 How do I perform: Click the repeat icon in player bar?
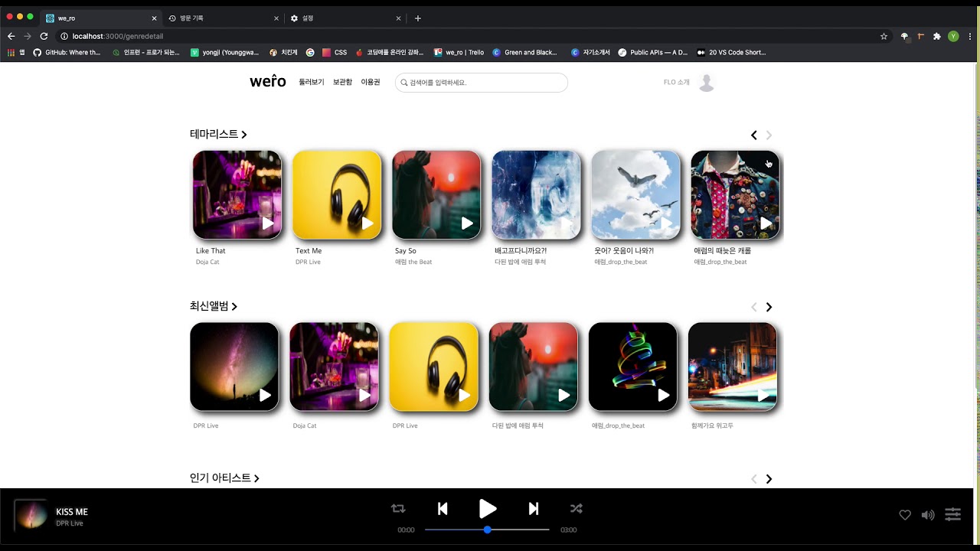(398, 509)
